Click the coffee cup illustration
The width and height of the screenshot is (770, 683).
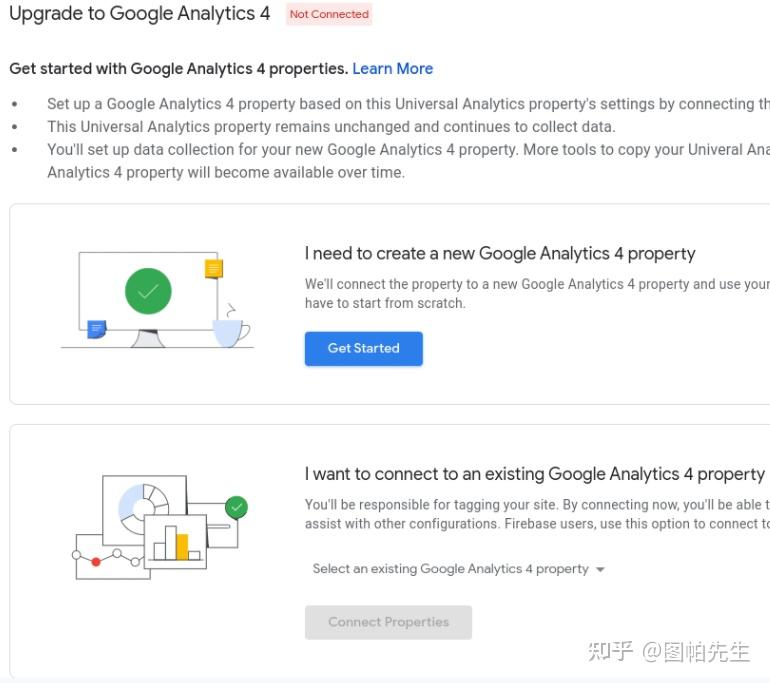pyautogui.click(x=230, y=330)
